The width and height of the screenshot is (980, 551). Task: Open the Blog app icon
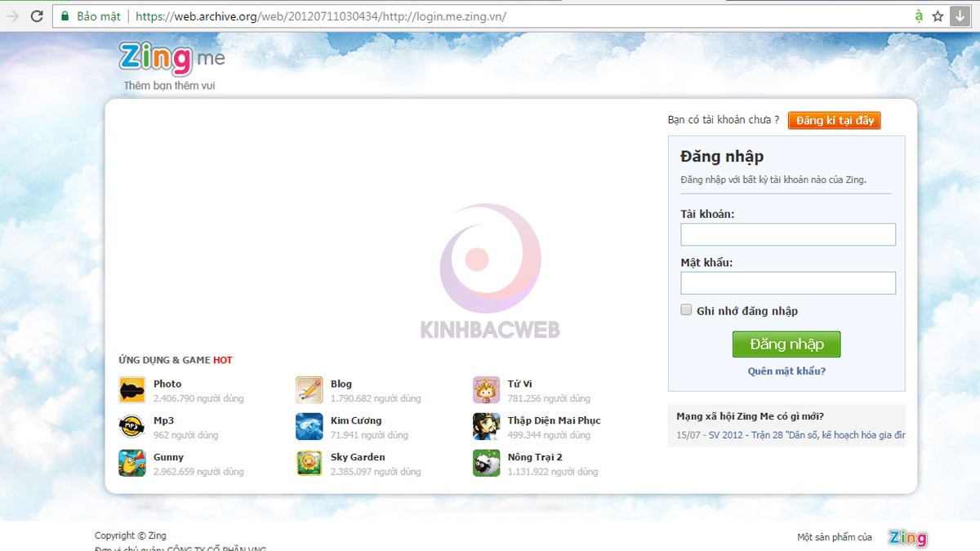click(309, 390)
